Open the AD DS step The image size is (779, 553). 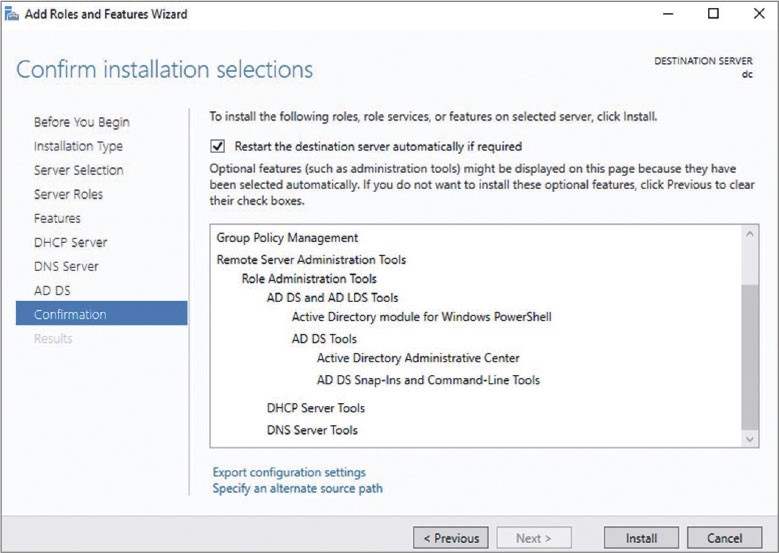tap(52, 290)
